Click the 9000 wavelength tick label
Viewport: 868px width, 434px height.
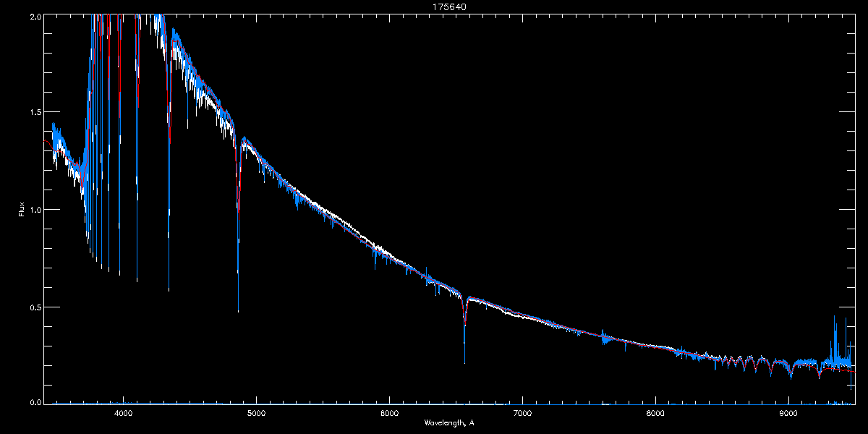pyautogui.click(x=788, y=414)
